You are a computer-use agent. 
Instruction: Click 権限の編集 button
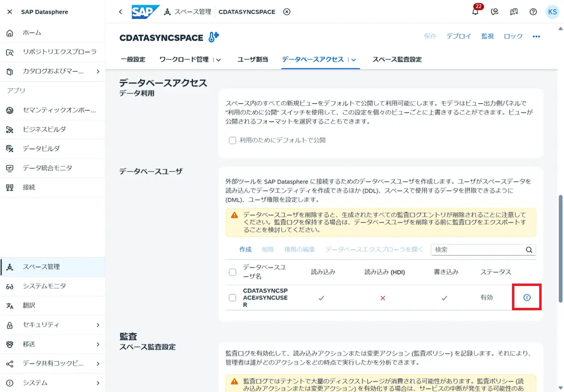pyautogui.click(x=300, y=249)
